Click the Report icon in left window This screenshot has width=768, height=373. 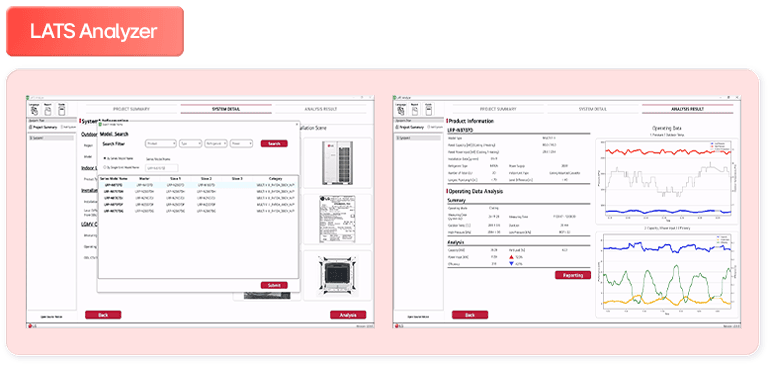point(48,110)
